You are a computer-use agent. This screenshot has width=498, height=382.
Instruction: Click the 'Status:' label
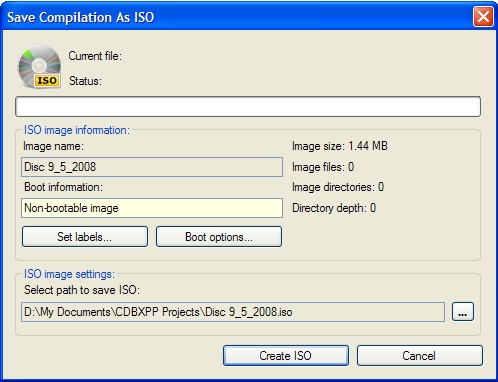coord(85,81)
